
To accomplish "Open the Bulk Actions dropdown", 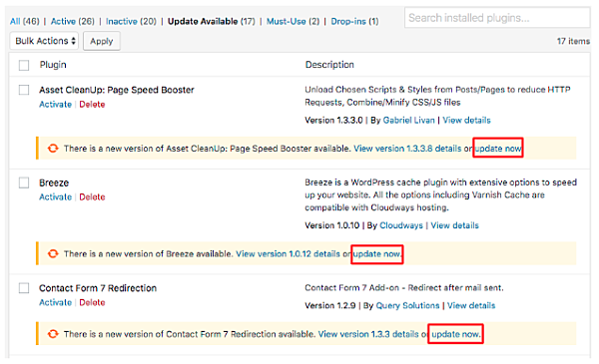I will pyautogui.click(x=44, y=41).
